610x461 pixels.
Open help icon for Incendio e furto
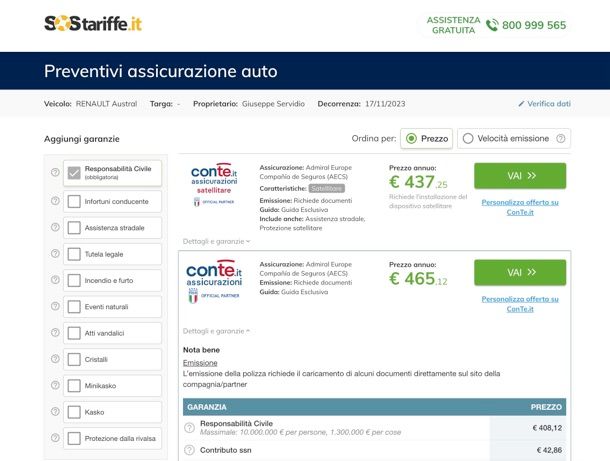(55, 280)
